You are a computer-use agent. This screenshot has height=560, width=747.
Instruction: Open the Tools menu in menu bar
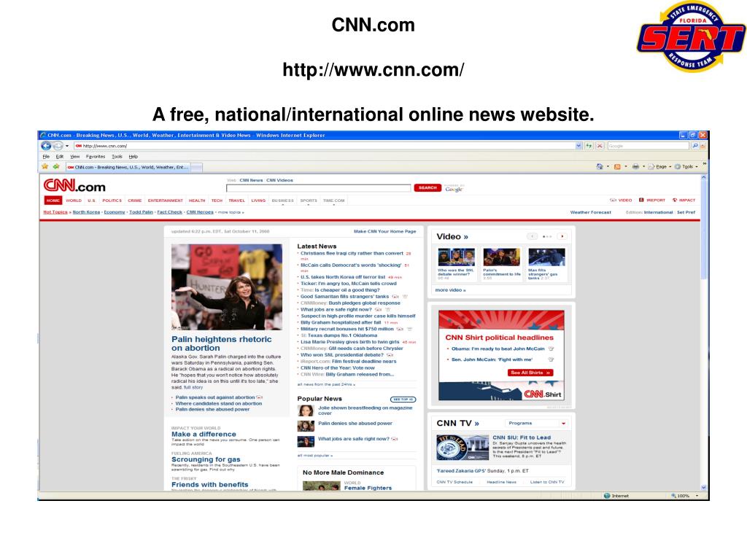[117, 156]
